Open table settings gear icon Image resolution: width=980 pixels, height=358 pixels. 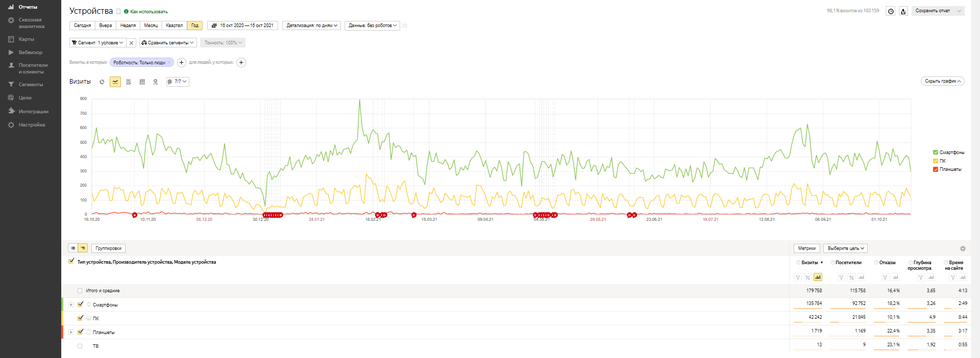[963, 249]
